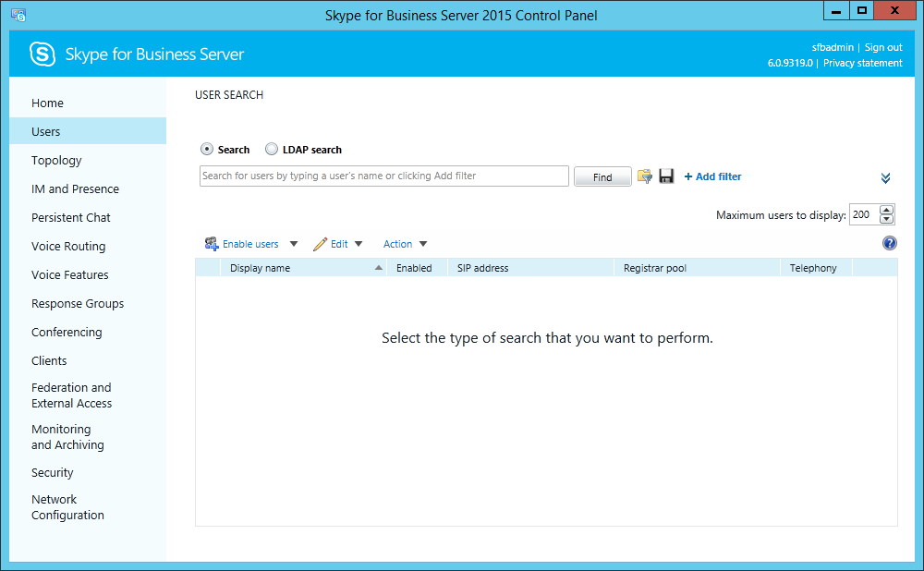Screen dimensions: 924x571
Task: Open Voice Routing section
Action: click(68, 247)
